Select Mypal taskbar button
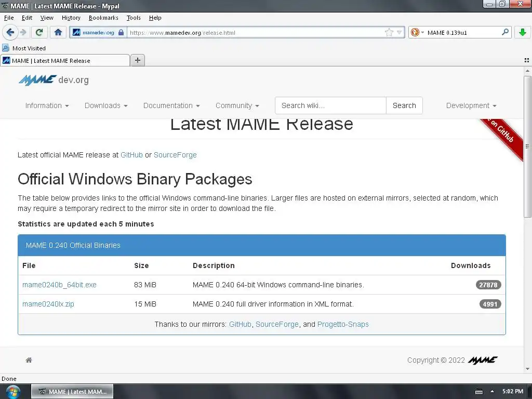This screenshot has width=532, height=399. tap(72, 392)
